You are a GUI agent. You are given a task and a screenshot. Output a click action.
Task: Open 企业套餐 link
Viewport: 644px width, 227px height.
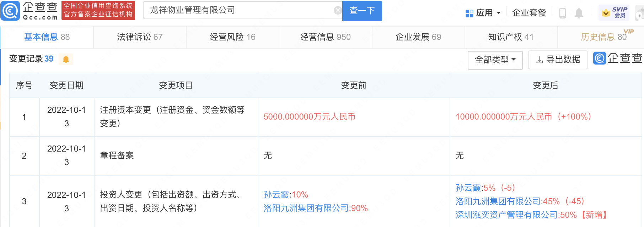pyautogui.click(x=529, y=13)
